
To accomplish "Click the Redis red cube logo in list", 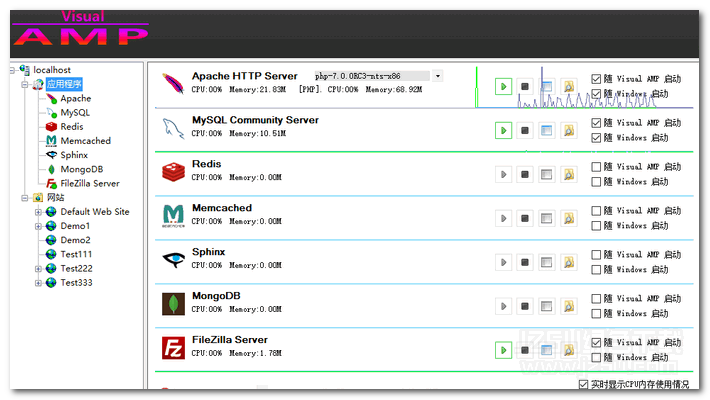I will (173, 172).
